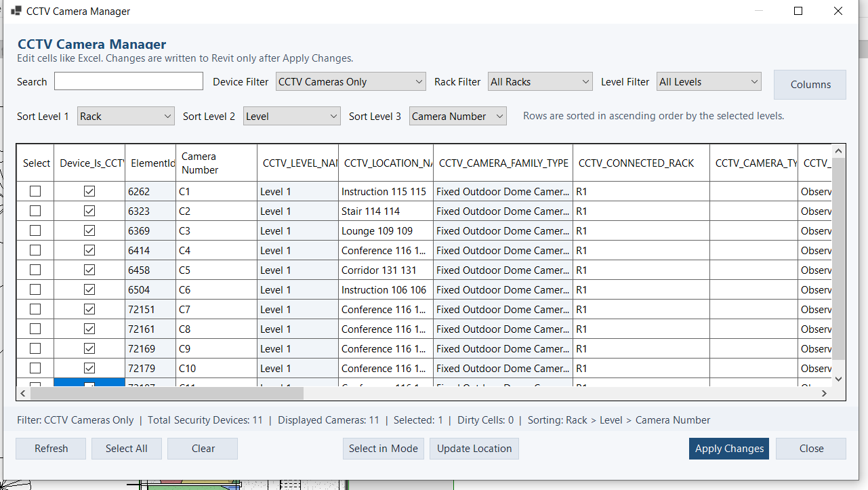
Task: Open the Sort Level 3 Camera Number dropdown
Action: click(x=458, y=116)
